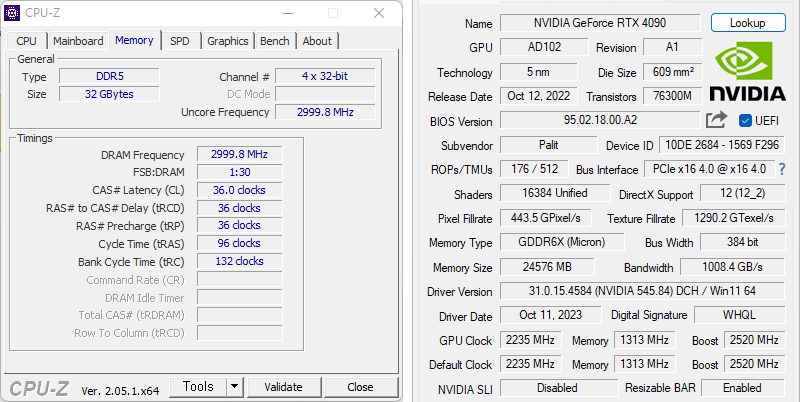Click the NVIDIA logo in GPU-Z
This screenshot has width=800, height=402.
pyautogui.click(x=747, y=71)
